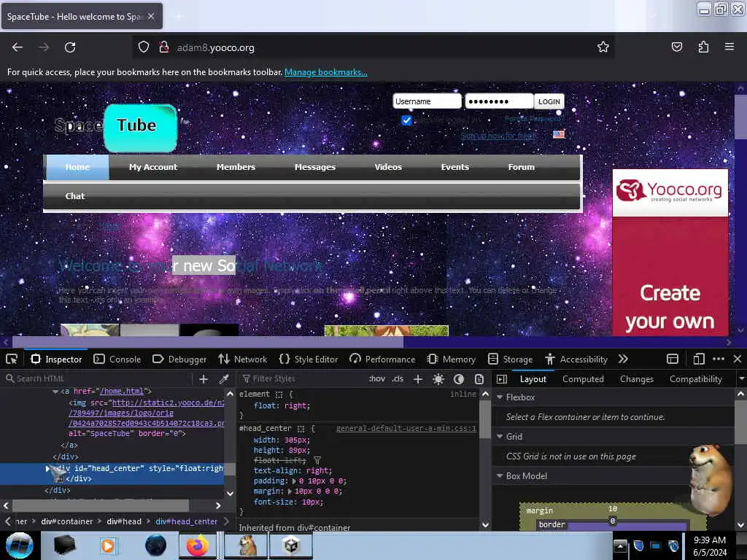Open the Memory tab
Screen dimensions: 747x560
click(451, 359)
